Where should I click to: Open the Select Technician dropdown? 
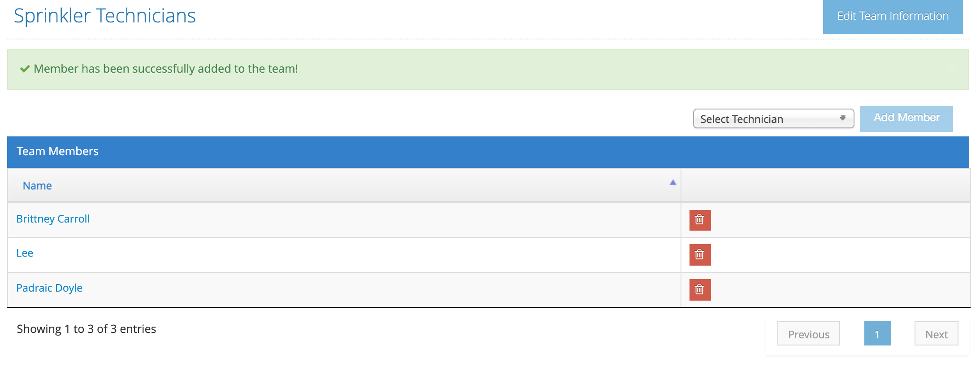click(773, 118)
